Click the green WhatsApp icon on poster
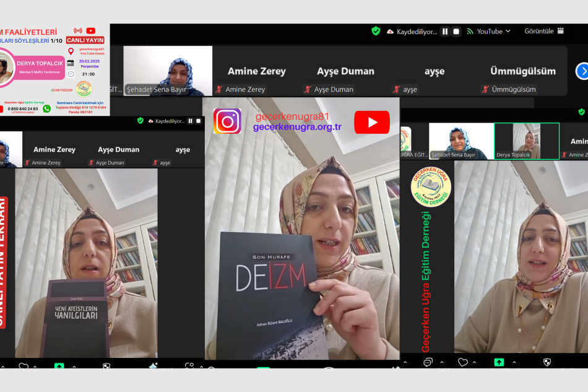Image resolution: width=588 pixels, height=392 pixels. click(x=47, y=108)
